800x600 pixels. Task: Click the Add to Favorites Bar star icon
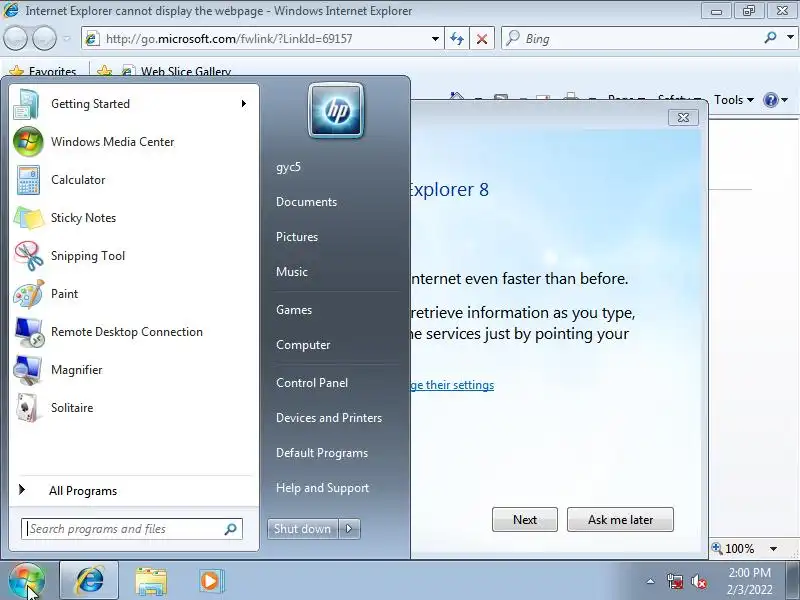coord(105,71)
